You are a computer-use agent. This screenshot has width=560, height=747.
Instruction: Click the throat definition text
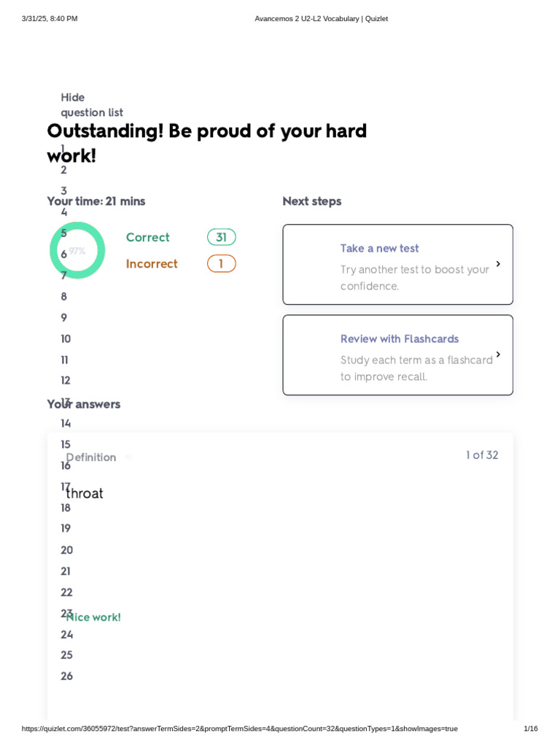coord(85,493)
